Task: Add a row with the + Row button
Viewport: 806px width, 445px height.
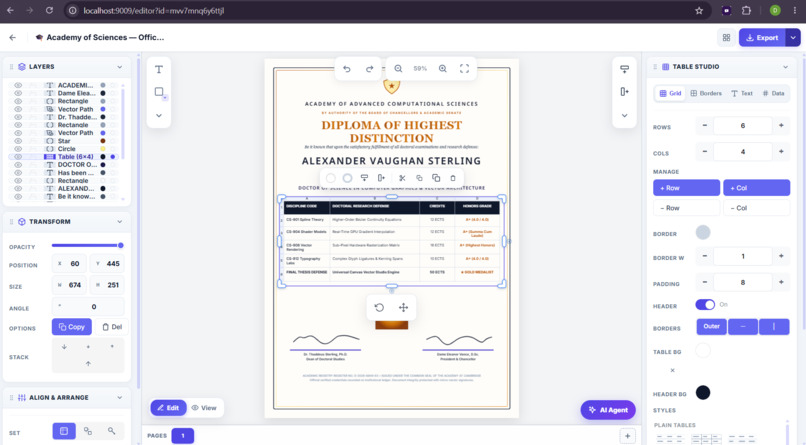Action: 686,188
